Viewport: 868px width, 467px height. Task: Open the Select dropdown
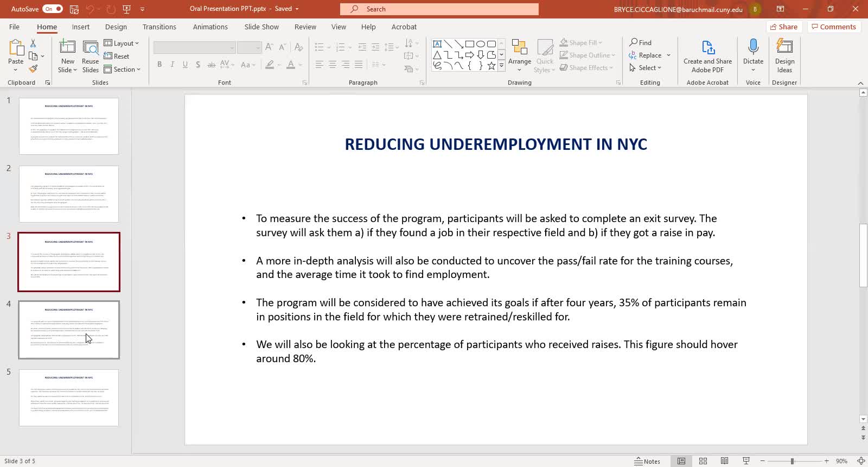pyautogui.click(x=645, y=68)
